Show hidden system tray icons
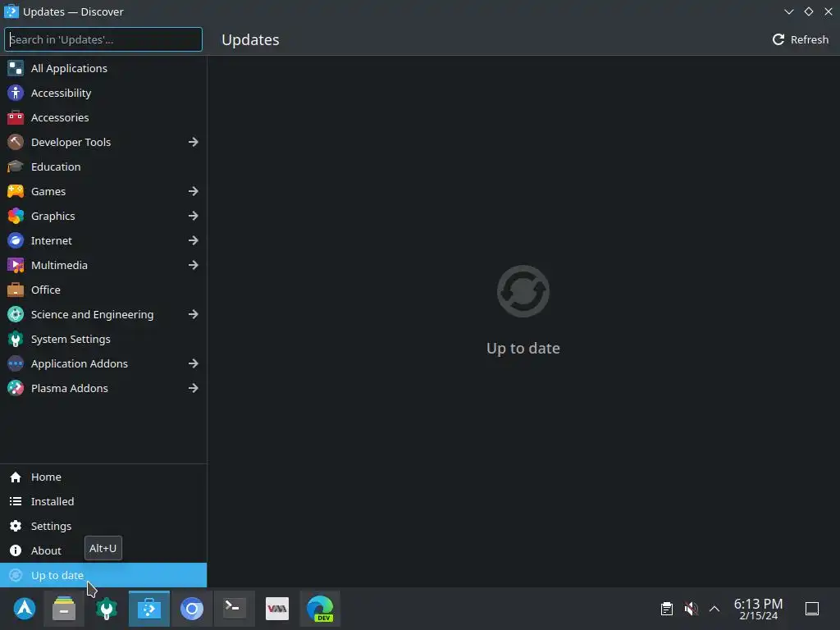The image size is (840, 630). (x=714, y=609)
